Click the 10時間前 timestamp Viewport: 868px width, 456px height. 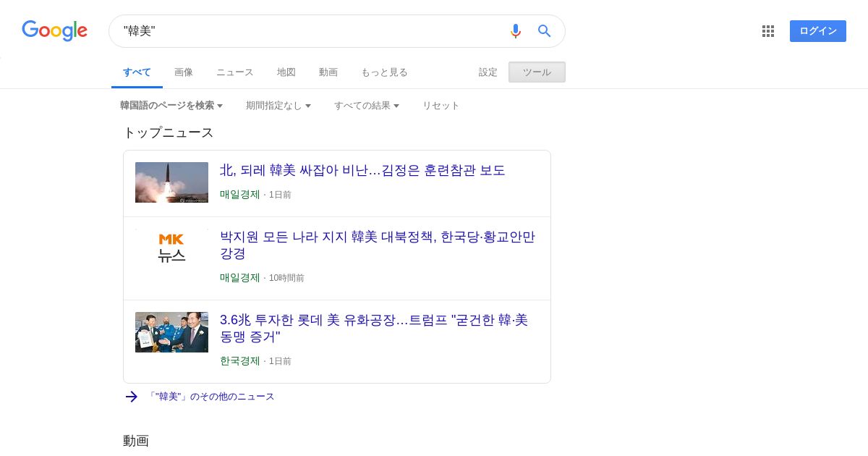pyautogui.click(x=286, y=278)
